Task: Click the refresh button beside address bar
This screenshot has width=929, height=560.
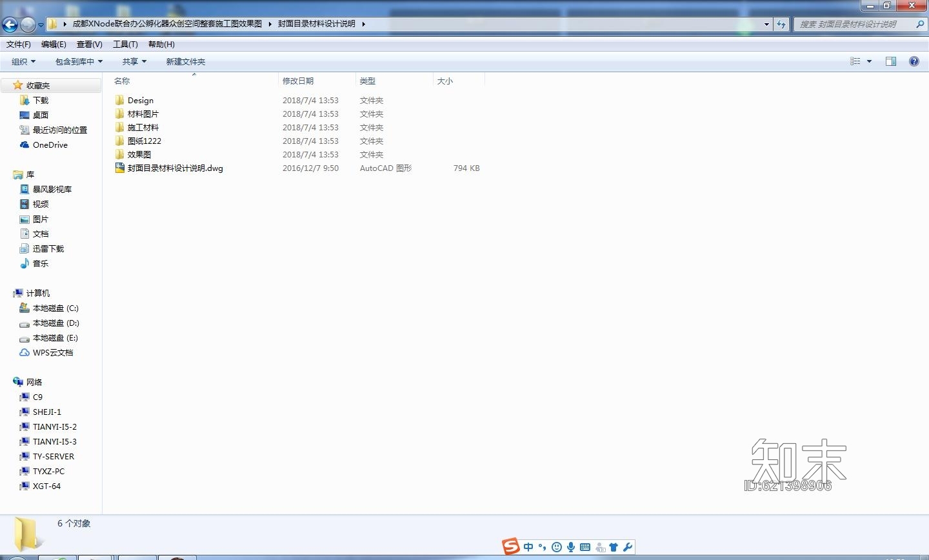Action: click(782, 24)
